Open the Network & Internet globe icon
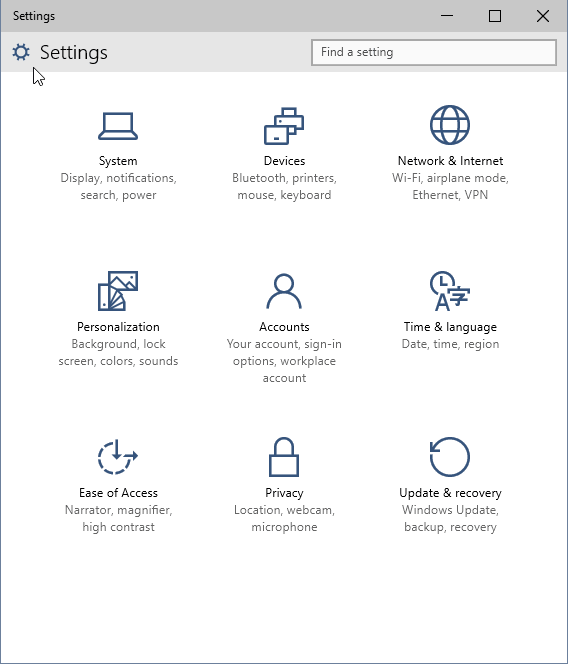Image resolution: width=568 pixels, height=664 pixels. 450,125
